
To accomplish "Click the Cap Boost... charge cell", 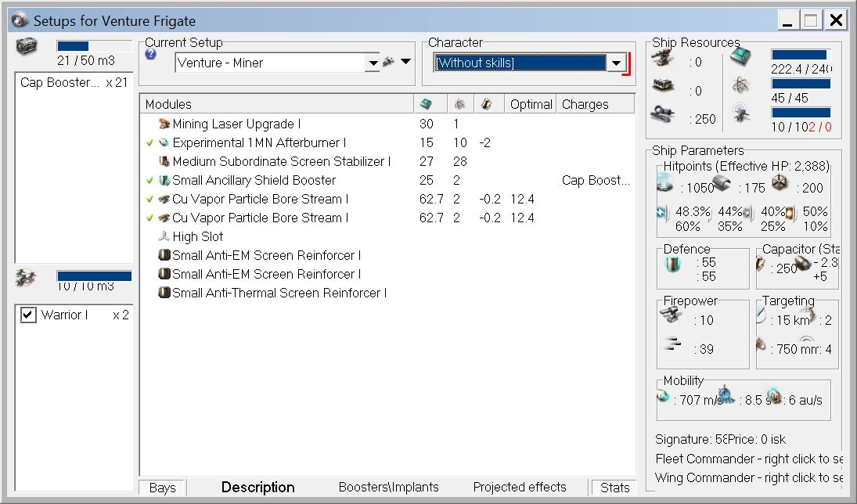I will pos(596,180).
